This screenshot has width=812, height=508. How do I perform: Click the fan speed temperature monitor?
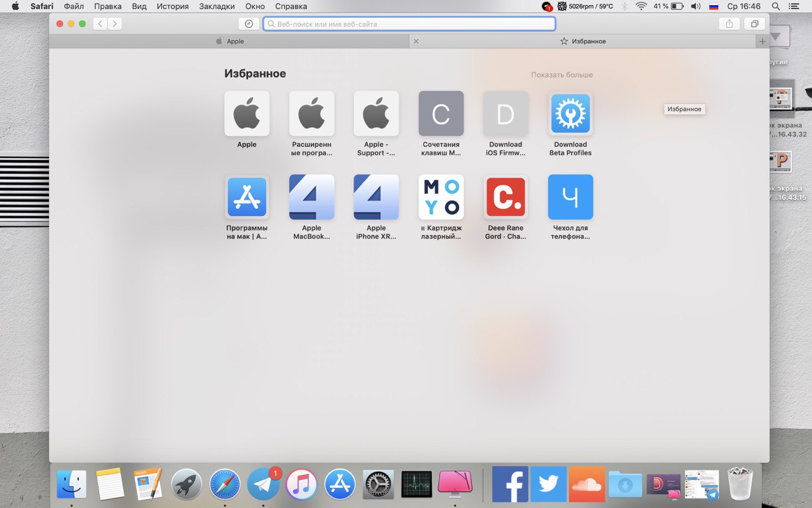tap(585, 6)
